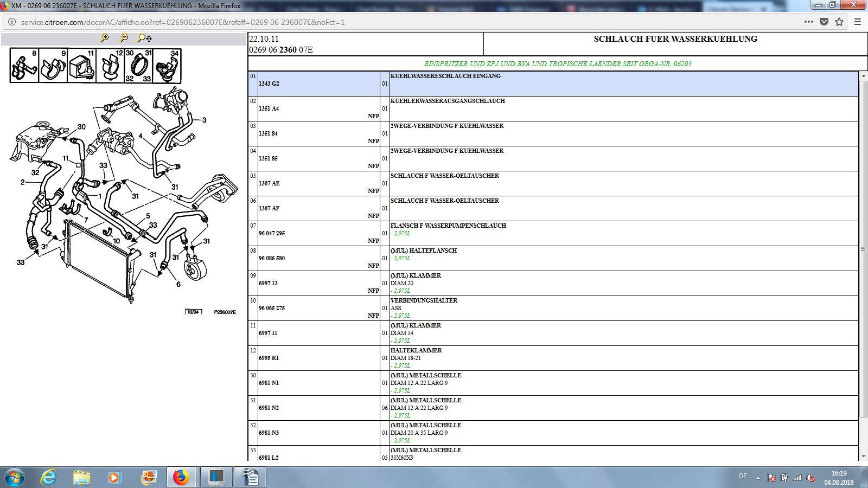Click the hose clamp thumbnail numbered 30-33
This screenshot has width=868, height=488.
point(139,66)
